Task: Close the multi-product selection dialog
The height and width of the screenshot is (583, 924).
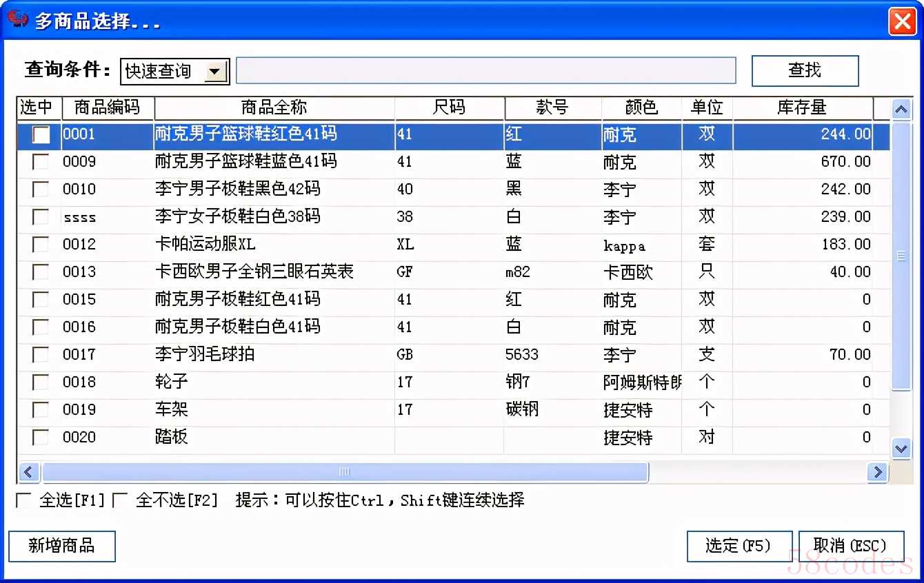Action: pyautogui.click(x=903, y=21)
